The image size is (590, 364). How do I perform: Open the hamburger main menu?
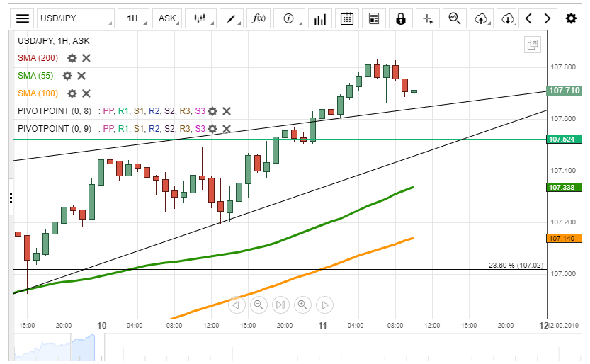coord(23,18)
